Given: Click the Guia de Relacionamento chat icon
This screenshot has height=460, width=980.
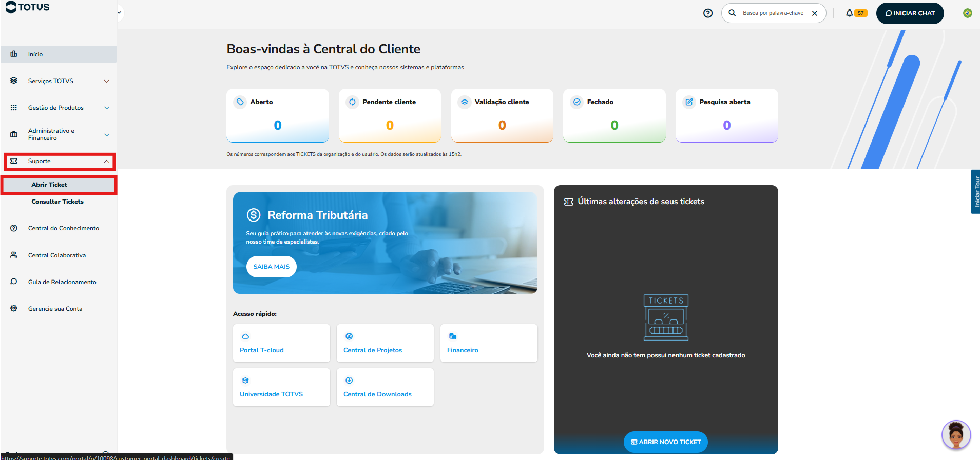Looking at the screenshot, I should [14, 282].
